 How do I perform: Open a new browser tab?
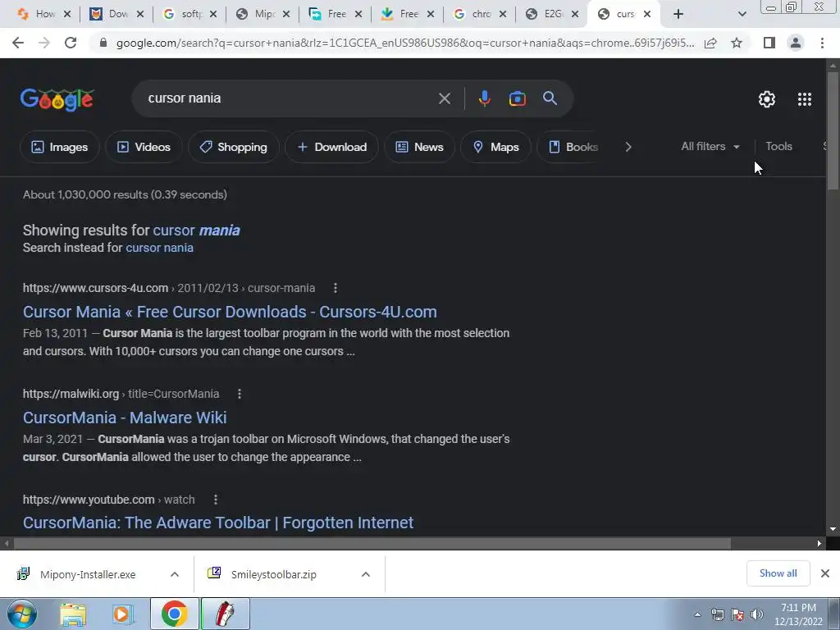[x=678, y=14]
